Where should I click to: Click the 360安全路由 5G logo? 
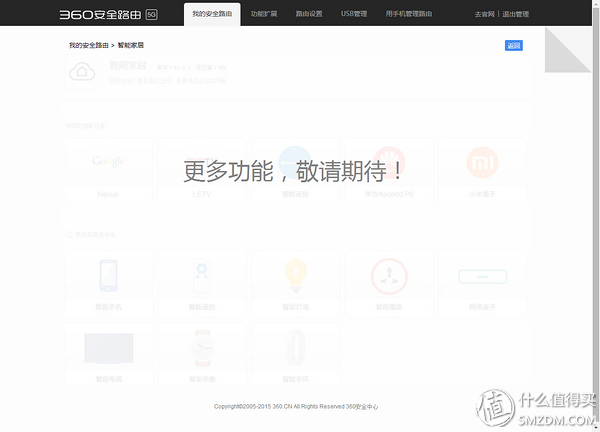coord(108,15)
